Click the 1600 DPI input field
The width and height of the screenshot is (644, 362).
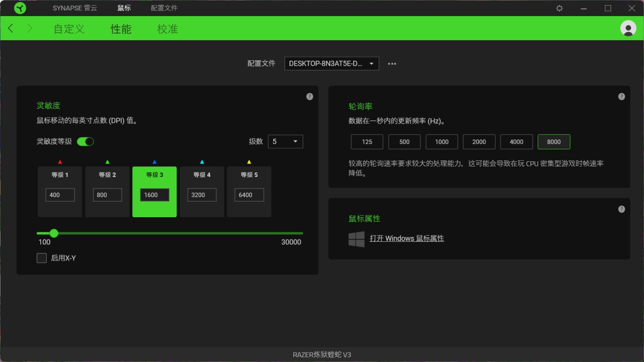click(x=155, y=195)
